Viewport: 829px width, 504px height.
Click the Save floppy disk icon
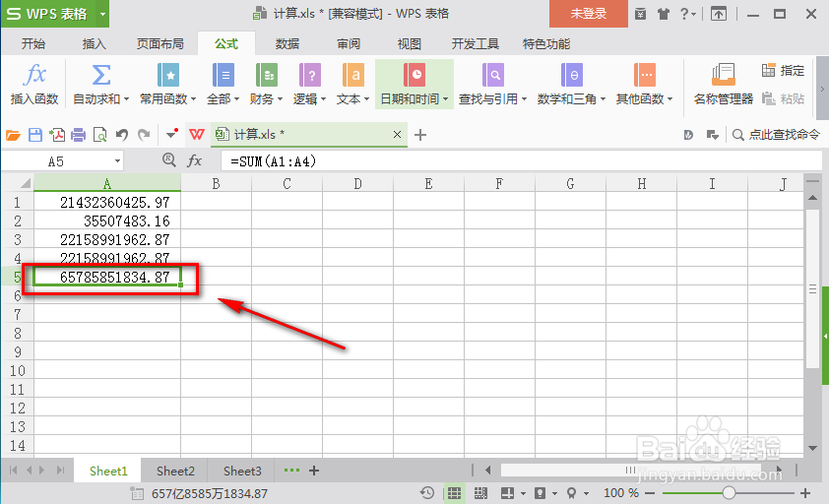[x=35, y=136]
